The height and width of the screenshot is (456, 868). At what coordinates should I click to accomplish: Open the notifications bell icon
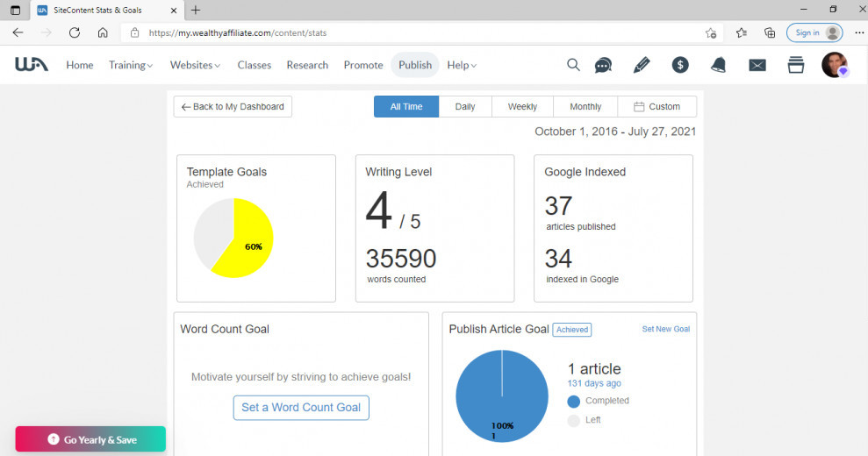pos(718,65)
